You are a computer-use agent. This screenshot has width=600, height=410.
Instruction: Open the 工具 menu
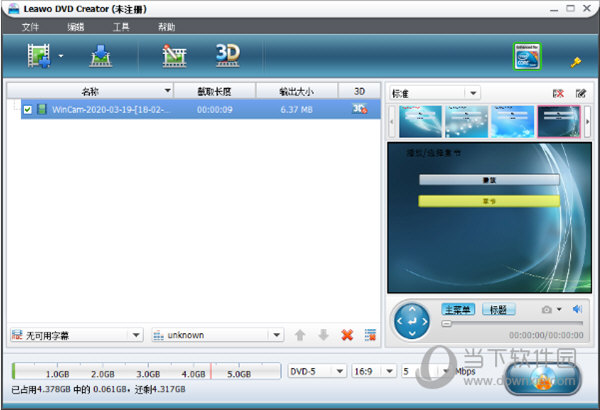pos(121,27)
